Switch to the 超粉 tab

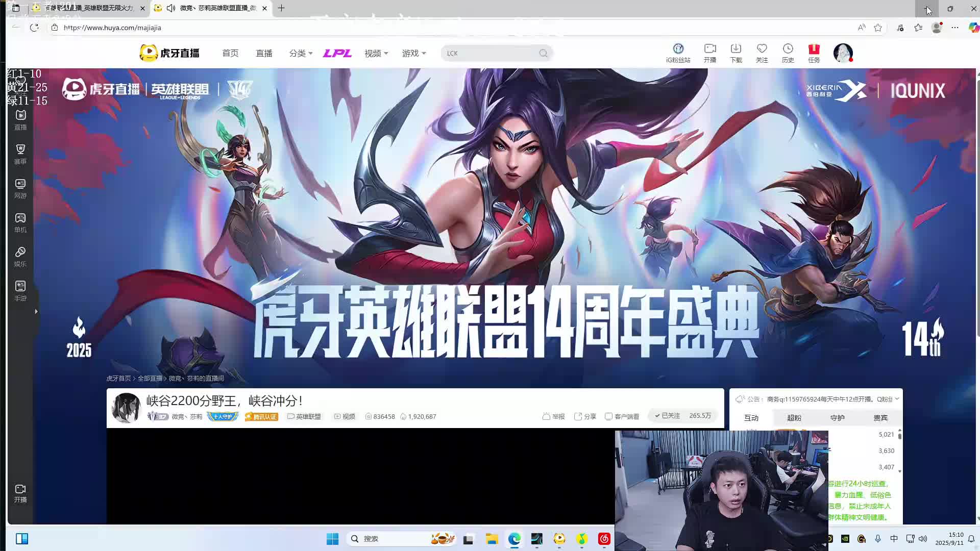point(794,417)
